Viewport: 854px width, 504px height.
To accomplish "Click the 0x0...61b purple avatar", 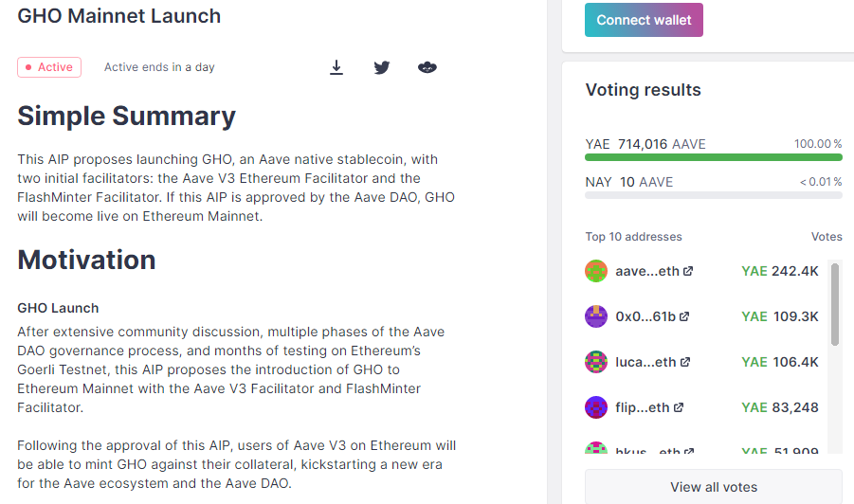I will pos(596,316).
